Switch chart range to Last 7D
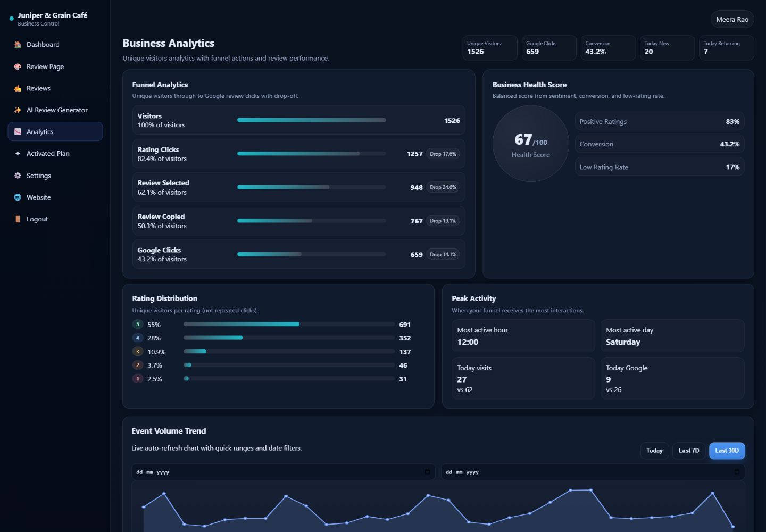The height and width of the screenshot is (532, 766). [689, 451]
